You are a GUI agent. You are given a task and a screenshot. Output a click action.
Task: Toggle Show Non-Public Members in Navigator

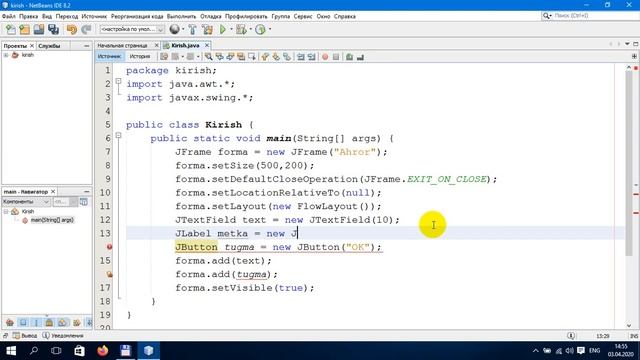pos(49,323)
